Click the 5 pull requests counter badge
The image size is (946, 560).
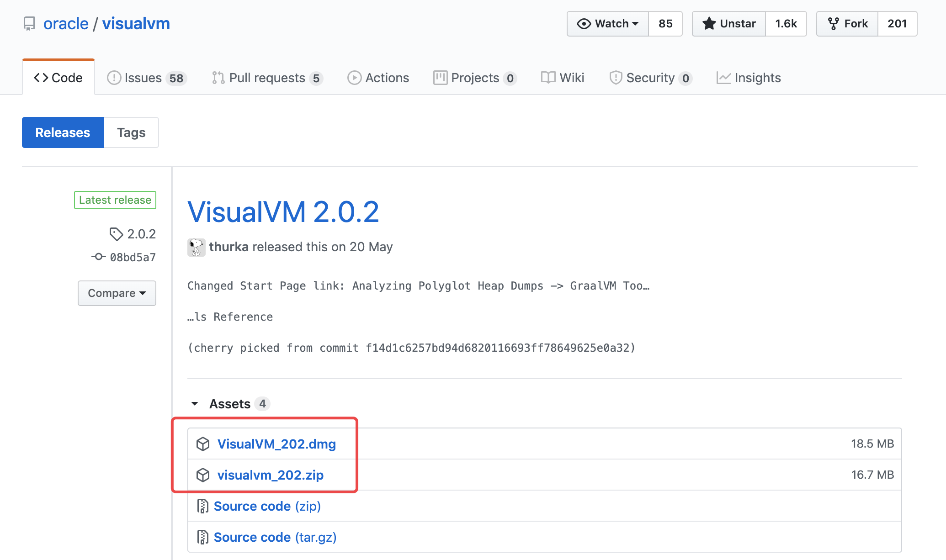point(316,79)
